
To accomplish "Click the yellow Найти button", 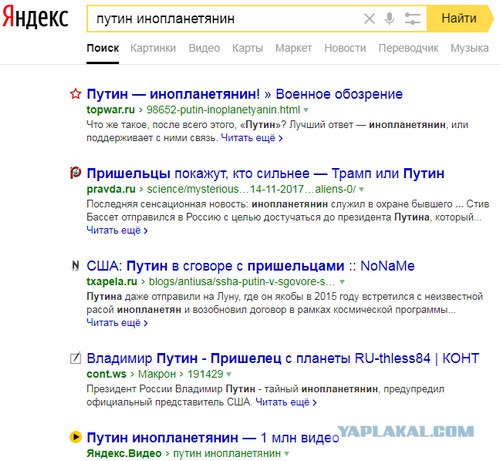I will [460, 18].
